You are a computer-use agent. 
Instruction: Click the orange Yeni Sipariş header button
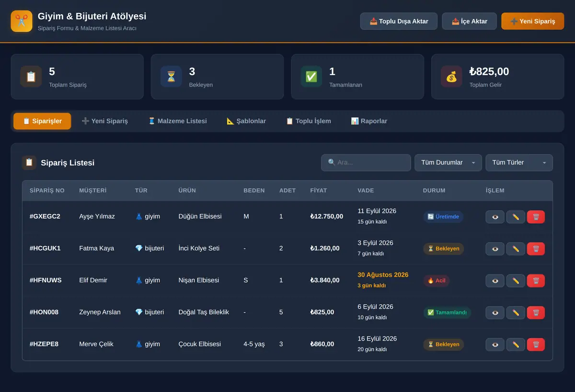point(532,21)
